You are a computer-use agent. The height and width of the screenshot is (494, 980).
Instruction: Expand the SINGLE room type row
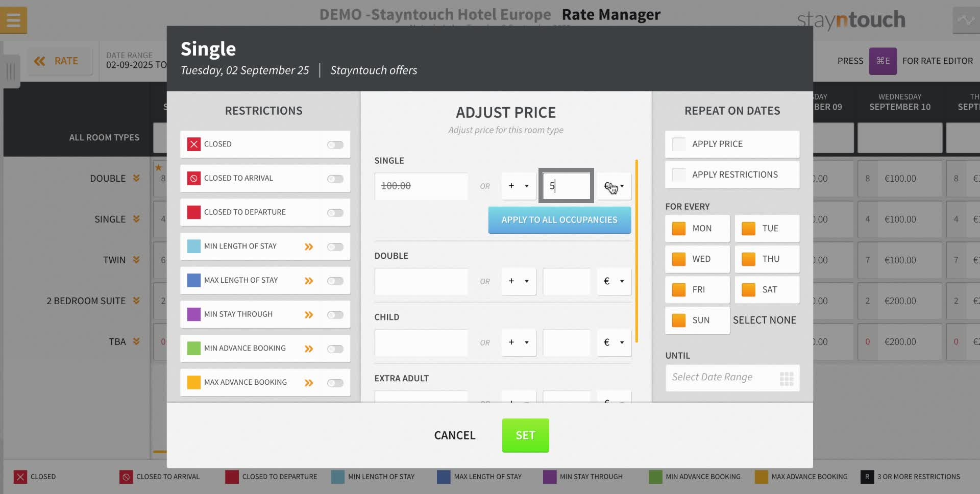click(136, 219)
